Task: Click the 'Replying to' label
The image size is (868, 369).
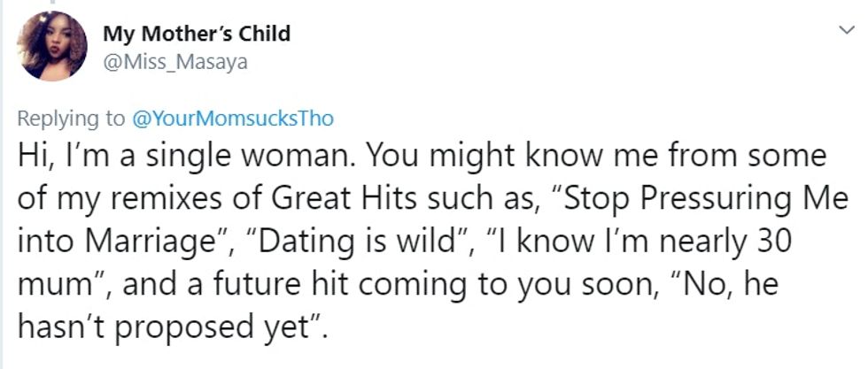Action: (x=72, y=119)
